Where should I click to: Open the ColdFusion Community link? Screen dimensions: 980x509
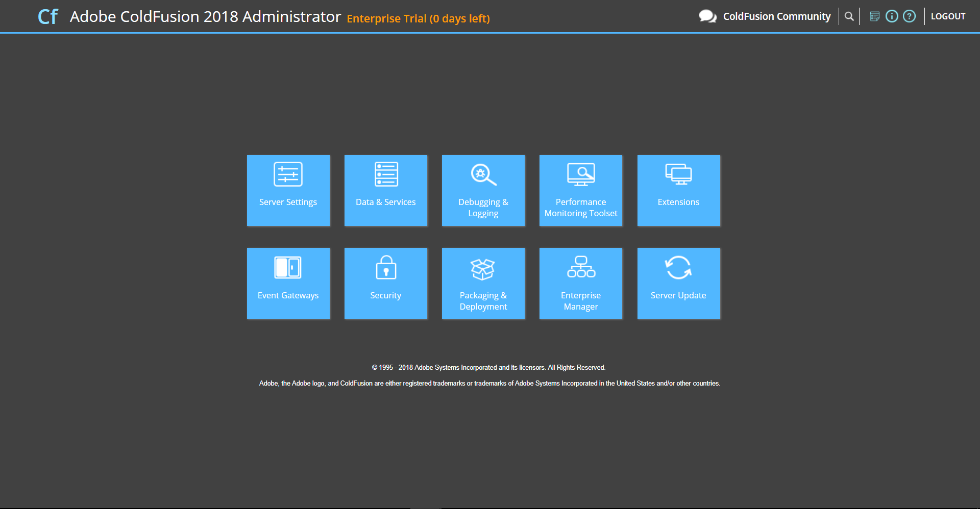click(x=776, y=16)
